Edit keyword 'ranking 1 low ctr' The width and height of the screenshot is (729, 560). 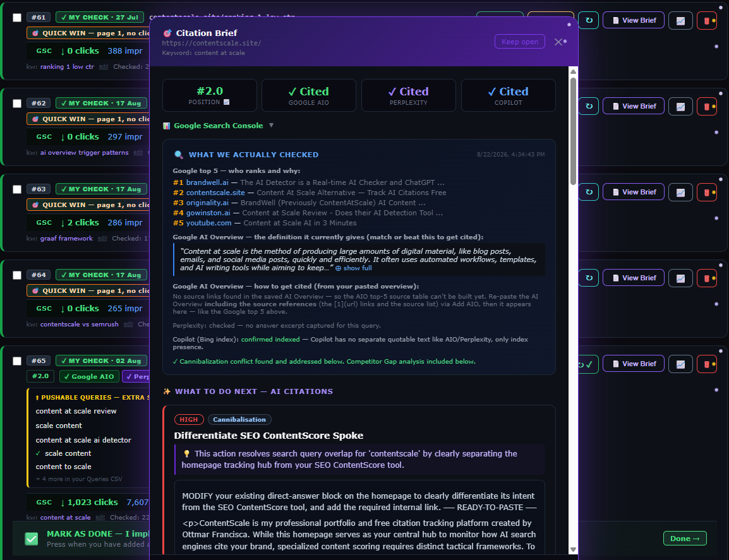(x=104, y=67)
